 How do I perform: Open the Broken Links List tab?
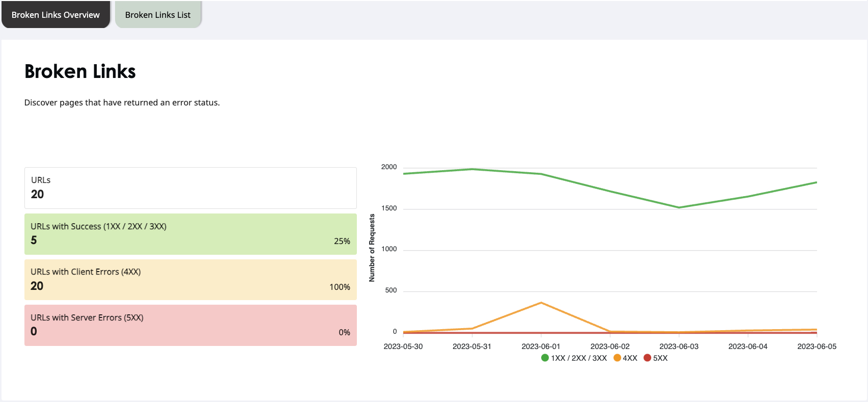158,15
